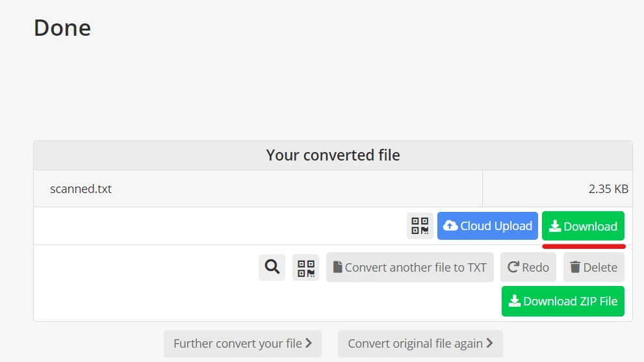Upload the file via Cloud Upload
Image resolution: width=644 pixels, height=362 pixels.
tap(487, 226)
